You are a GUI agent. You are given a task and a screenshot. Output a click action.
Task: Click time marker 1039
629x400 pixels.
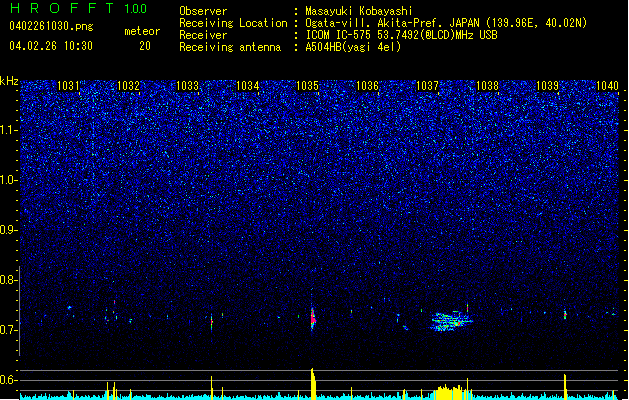[547, 86]
